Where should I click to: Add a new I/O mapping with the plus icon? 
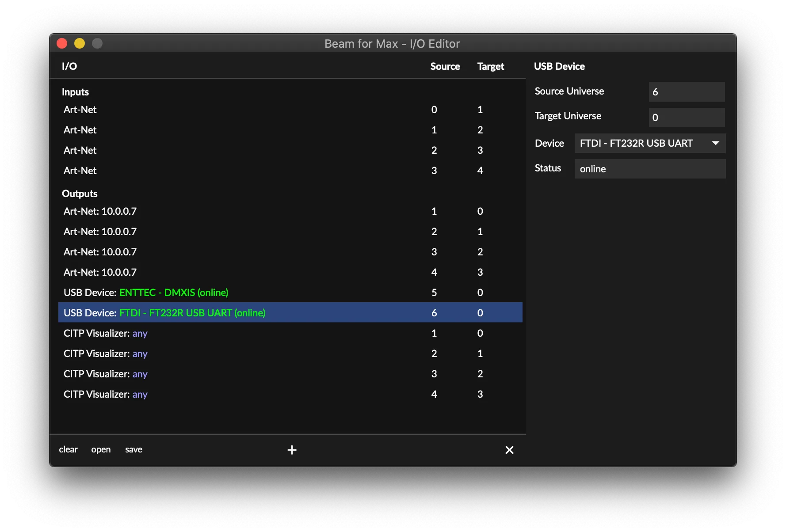click(292, 449)
